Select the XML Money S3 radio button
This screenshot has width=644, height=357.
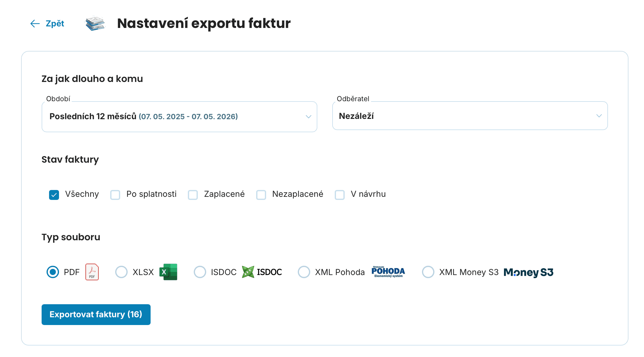(x=428, y=272)
